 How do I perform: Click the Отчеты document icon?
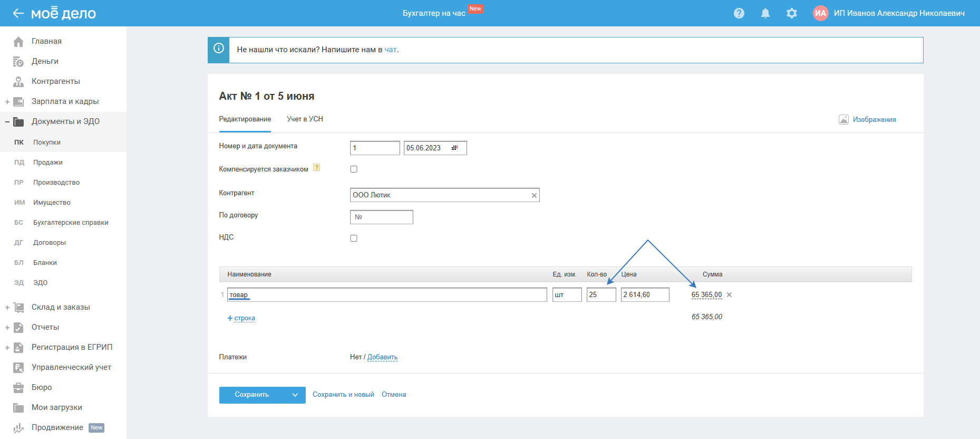(x=18, y=327)
